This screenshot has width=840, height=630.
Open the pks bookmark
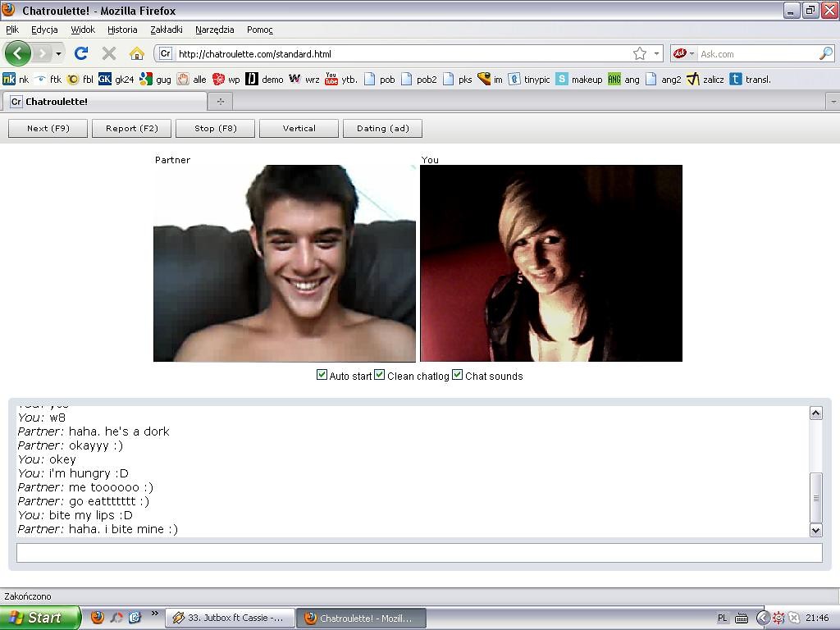(458, 80)
